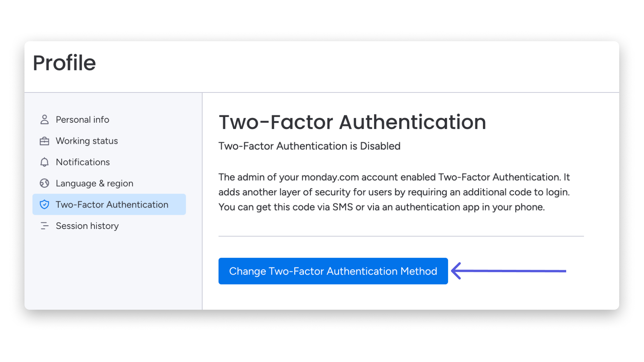Screen dimensions: 644x362
Task: Click the Profile page title
Action: (64, 63)
